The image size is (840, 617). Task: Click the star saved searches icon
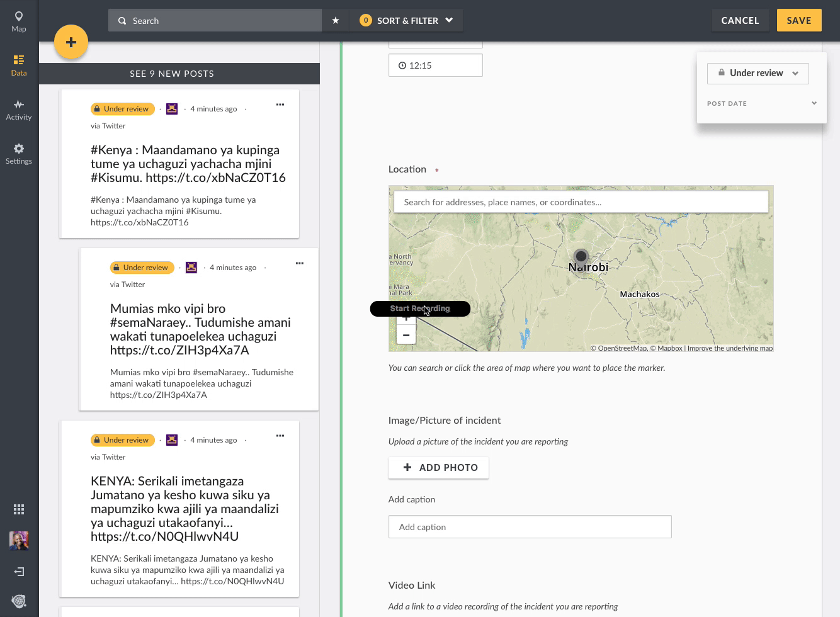(336, 21)
